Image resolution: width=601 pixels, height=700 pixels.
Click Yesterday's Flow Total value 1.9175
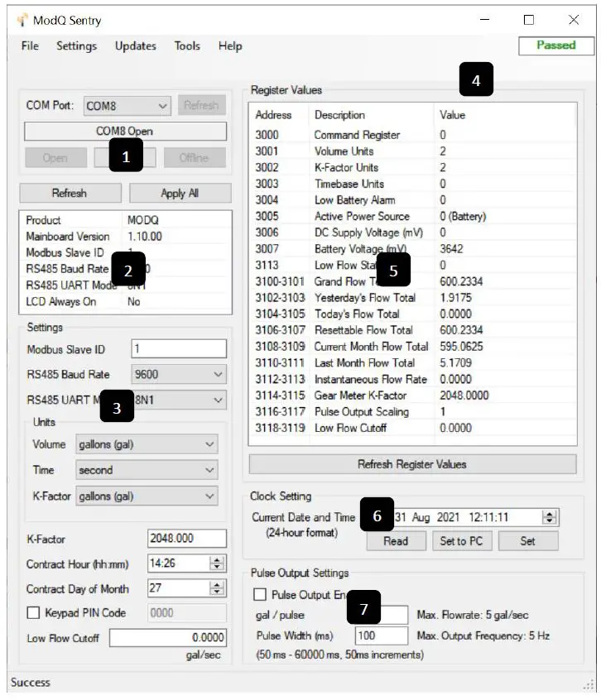pyautogui.click(x=455, y=298)
